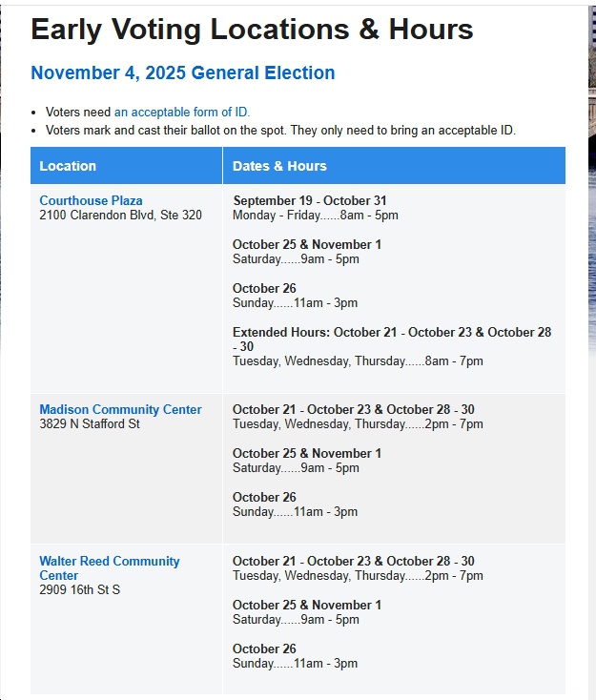Image resolution: width=596 pixels, height=700 pixels.
Task: Open the acceptable form of ID link
Action: click(x=181, y=113)
